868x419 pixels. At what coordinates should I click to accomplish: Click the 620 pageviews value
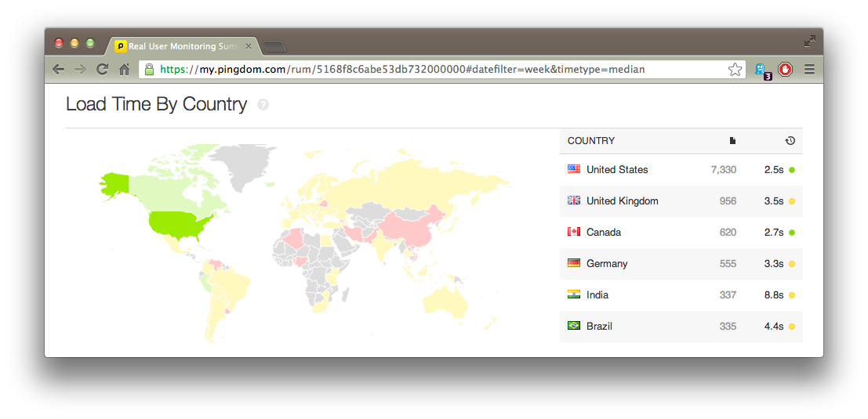(x=728, y=232)
